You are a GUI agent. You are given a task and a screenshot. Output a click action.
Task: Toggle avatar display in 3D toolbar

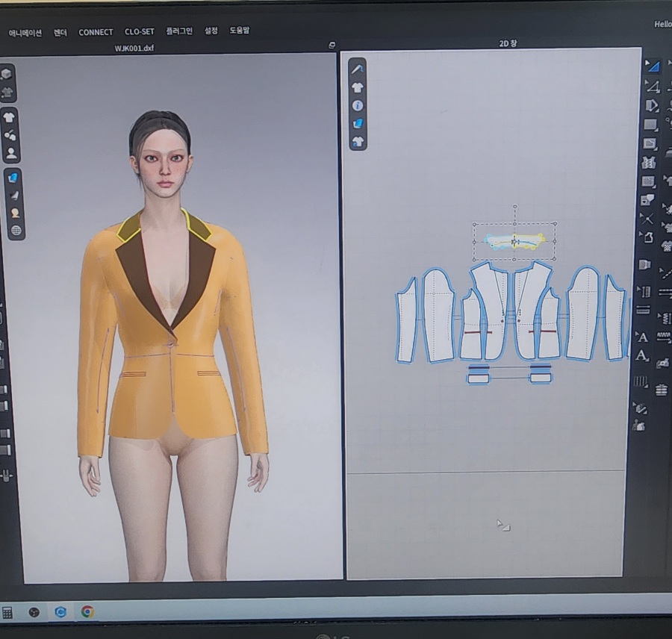tap(11, 153)
